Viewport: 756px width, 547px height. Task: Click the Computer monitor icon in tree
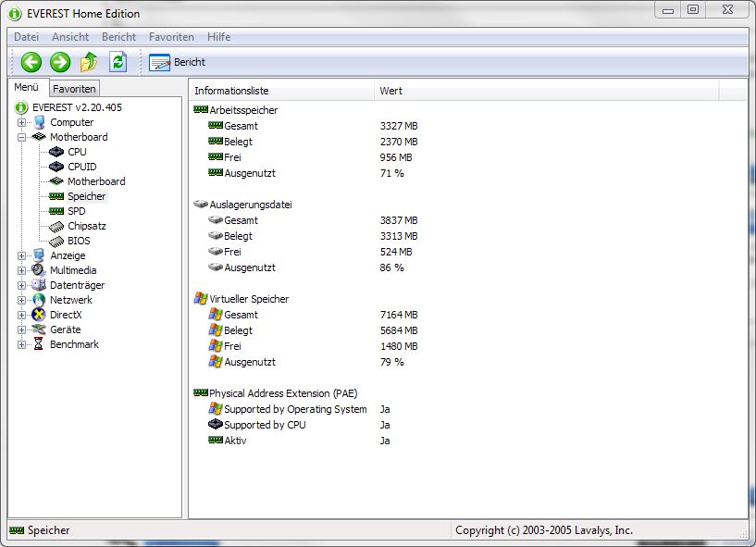(x=39, y=122)
